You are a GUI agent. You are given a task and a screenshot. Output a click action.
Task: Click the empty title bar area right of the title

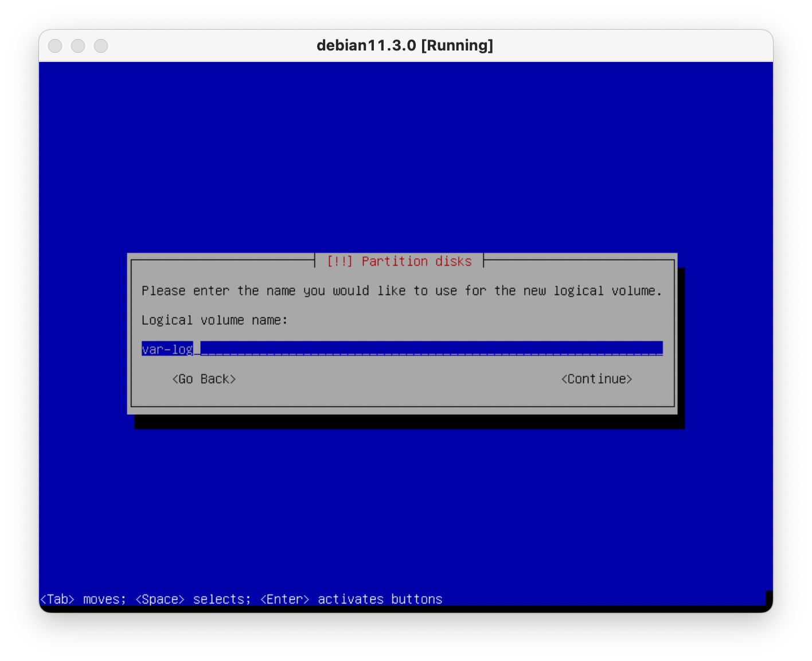[631, 46]
